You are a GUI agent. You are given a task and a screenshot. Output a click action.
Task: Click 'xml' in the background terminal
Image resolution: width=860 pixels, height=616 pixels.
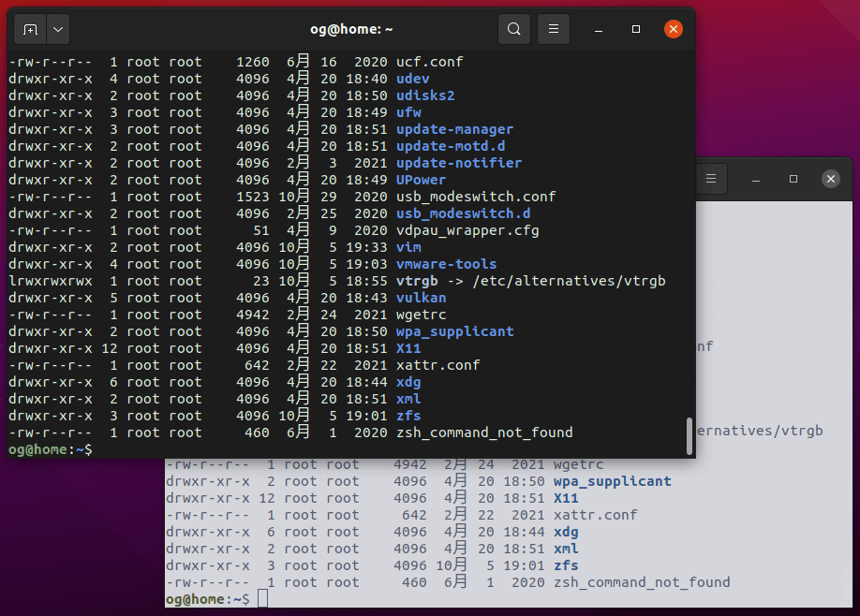[x=566, y=550]
